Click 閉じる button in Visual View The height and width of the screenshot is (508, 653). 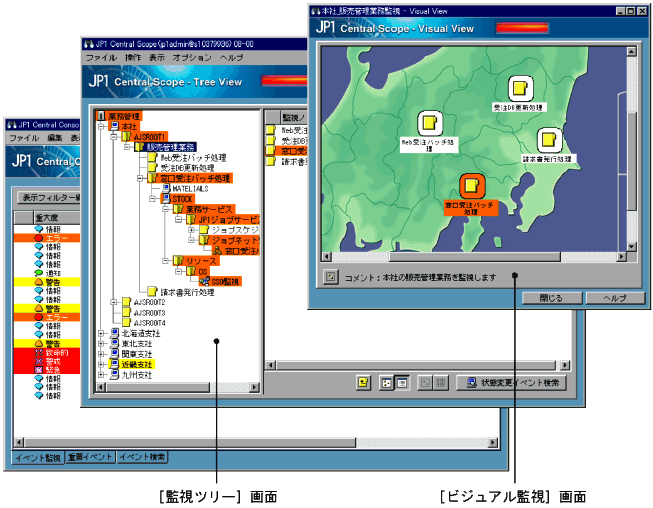click(x=551, y=298)
